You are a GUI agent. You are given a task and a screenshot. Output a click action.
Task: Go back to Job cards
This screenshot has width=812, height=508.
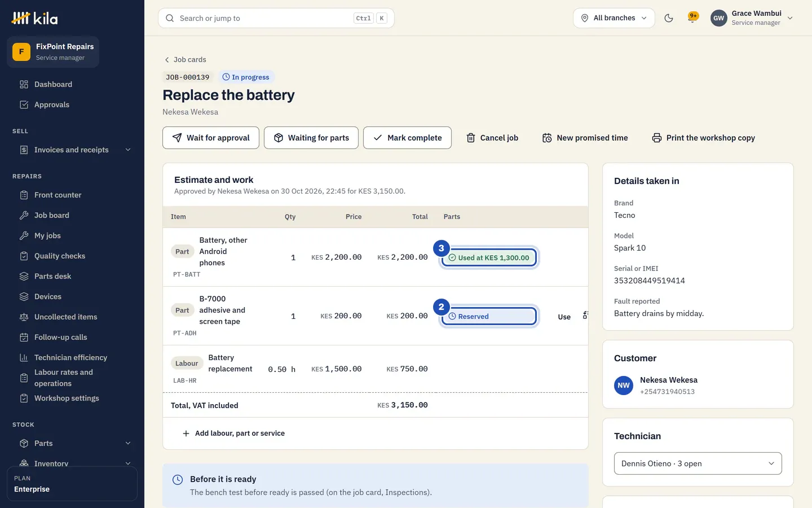(185, 60)
